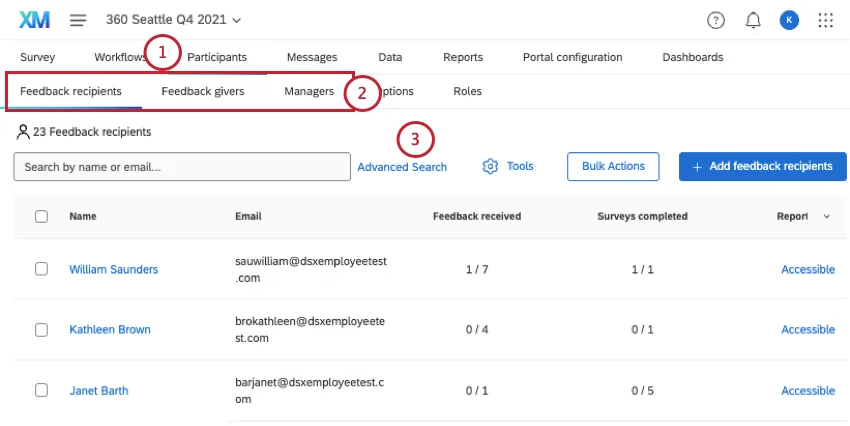
Task: Open the notifications bell
Action: point(753,21)
